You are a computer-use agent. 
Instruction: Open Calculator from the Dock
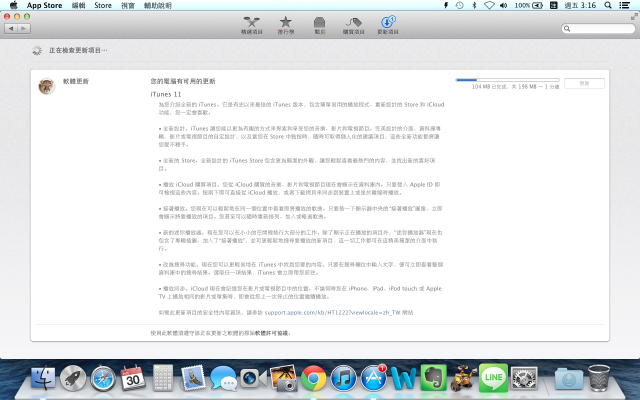pyautogui.click(x=163, y=378)
